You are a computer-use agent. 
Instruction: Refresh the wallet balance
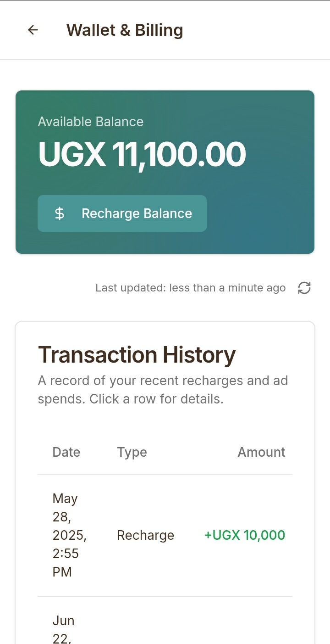click(304, 288)
